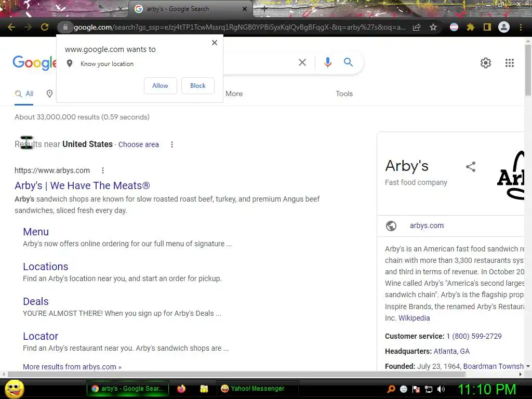
Task: Go back to the previous page
Action: click(x=11, y=27)
